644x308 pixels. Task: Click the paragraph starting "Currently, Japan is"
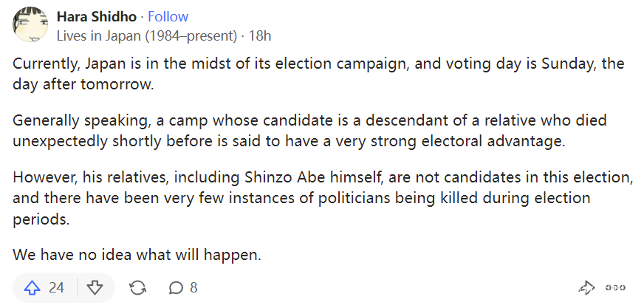coord(318,74)
